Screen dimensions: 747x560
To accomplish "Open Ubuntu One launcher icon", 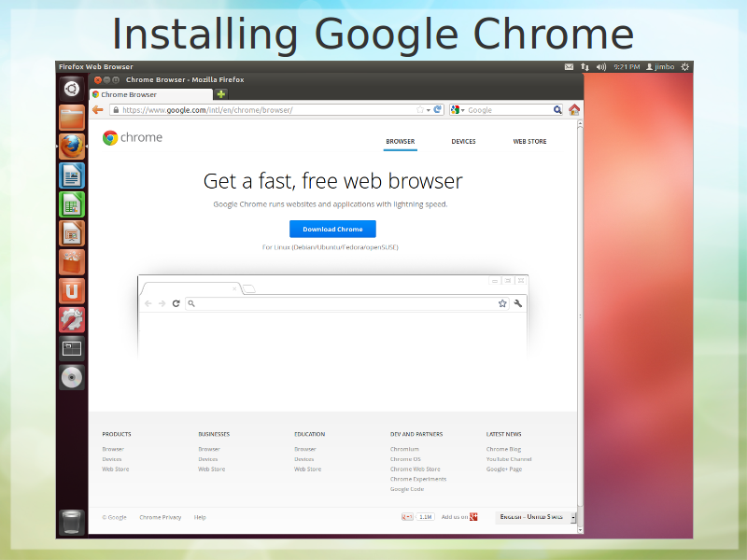I will click(x=72, y=291).
